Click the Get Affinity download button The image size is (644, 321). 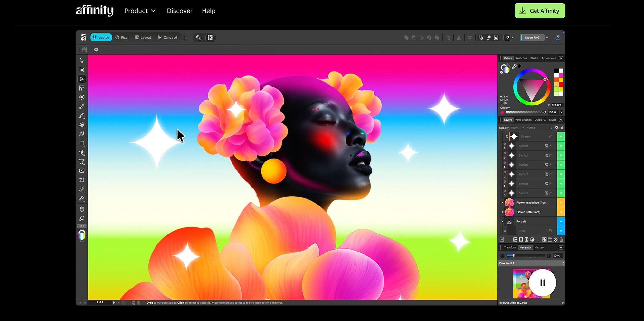pyautogui.click(x=540, y=11)
